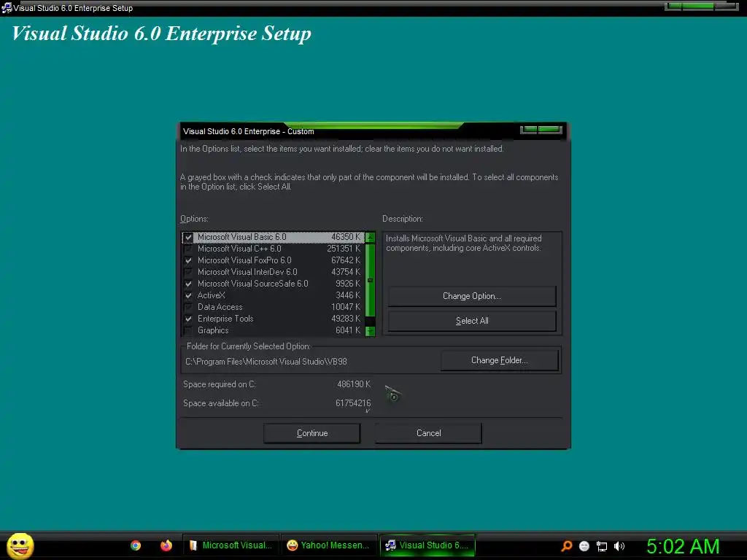Switch to the Microsoft Visual... taskbar window
The width and height of the screenshot is (747, 560).
231,545
